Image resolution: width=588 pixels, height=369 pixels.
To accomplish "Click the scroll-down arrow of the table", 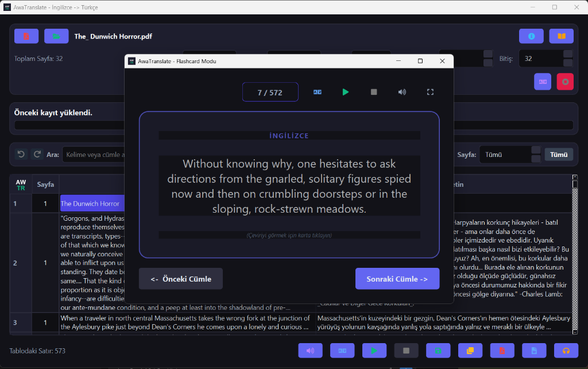I will click(x=575, y=332).
